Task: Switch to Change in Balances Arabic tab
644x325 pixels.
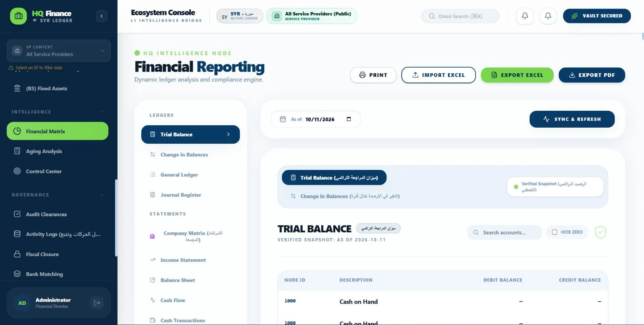Action: point(345,196)
